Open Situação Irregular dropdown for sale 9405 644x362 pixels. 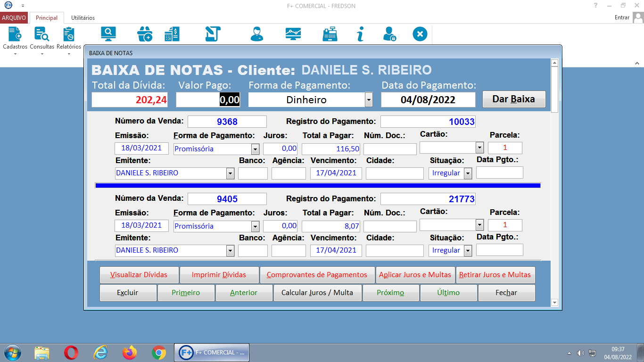click(x=468, y=250)
